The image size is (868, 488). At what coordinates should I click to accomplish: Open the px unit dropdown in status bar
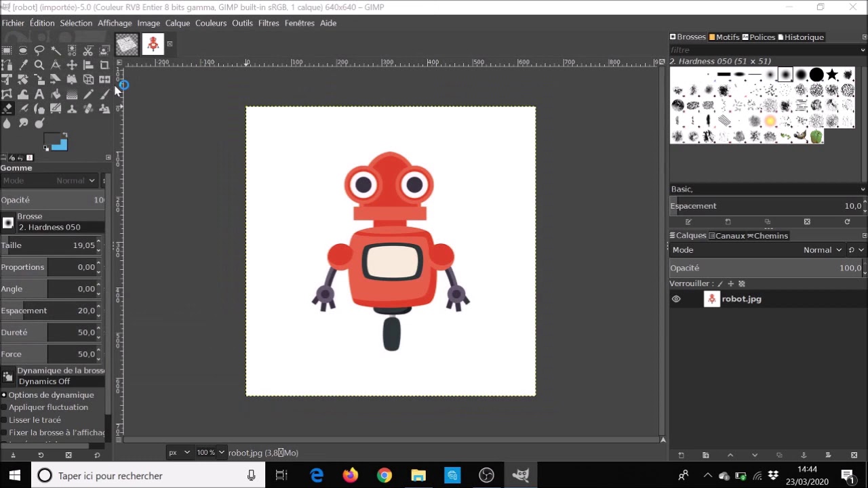pos(179,453)
